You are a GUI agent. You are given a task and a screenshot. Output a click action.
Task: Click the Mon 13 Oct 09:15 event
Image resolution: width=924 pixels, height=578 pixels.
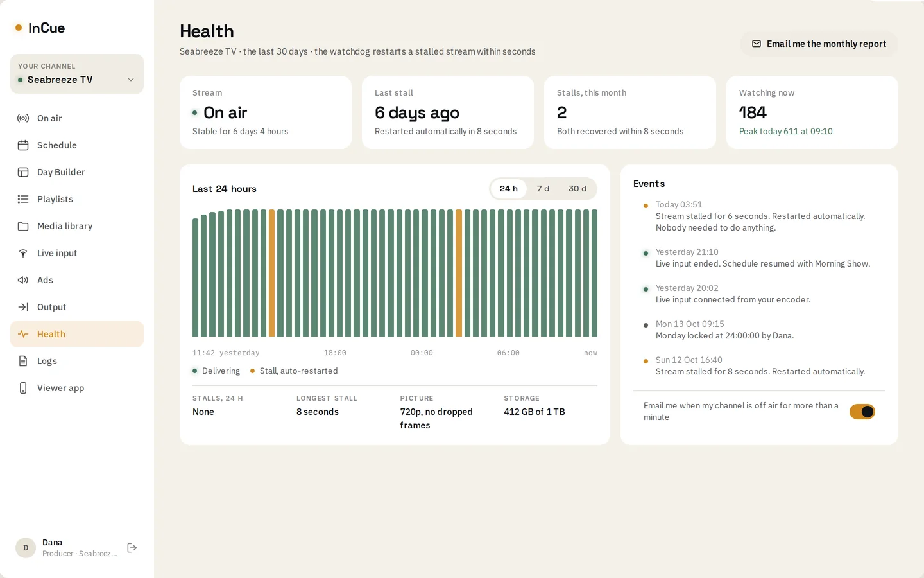click(x=759, y=330)
